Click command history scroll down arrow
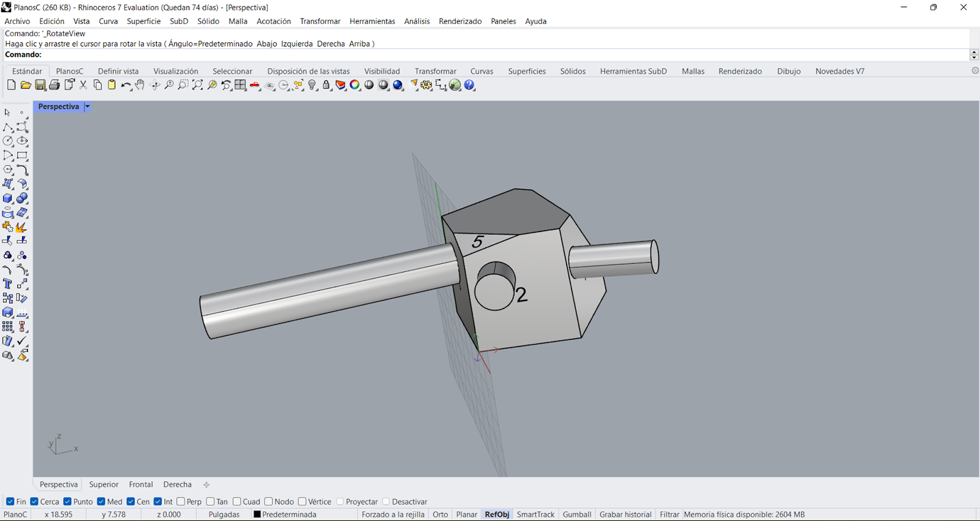 click(974, 57)
